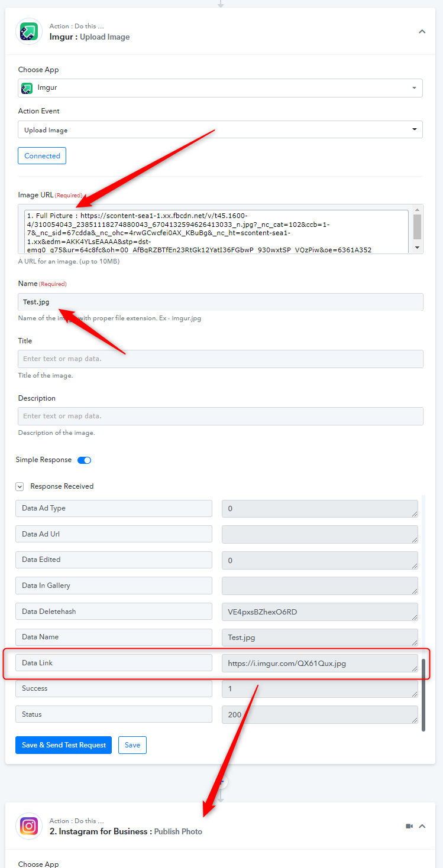Click the white Save button
The width and height of the screenshot is (443, 868).
tap(132, 745)
